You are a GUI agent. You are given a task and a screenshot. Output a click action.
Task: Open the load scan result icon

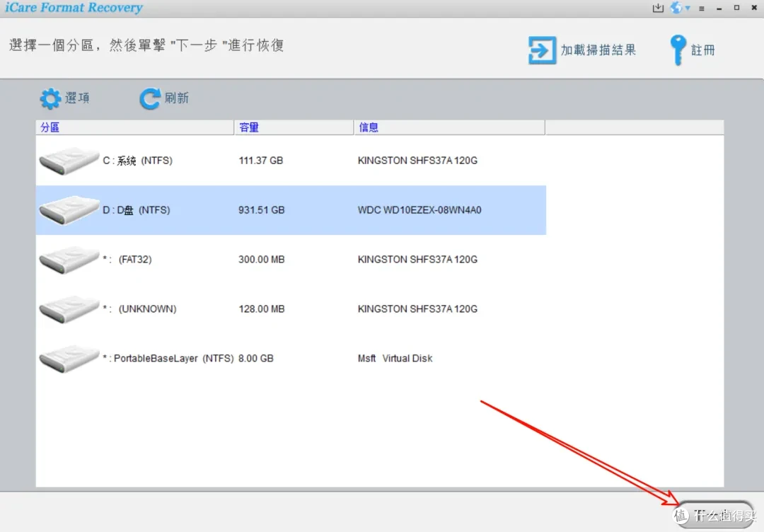[542, 50]
